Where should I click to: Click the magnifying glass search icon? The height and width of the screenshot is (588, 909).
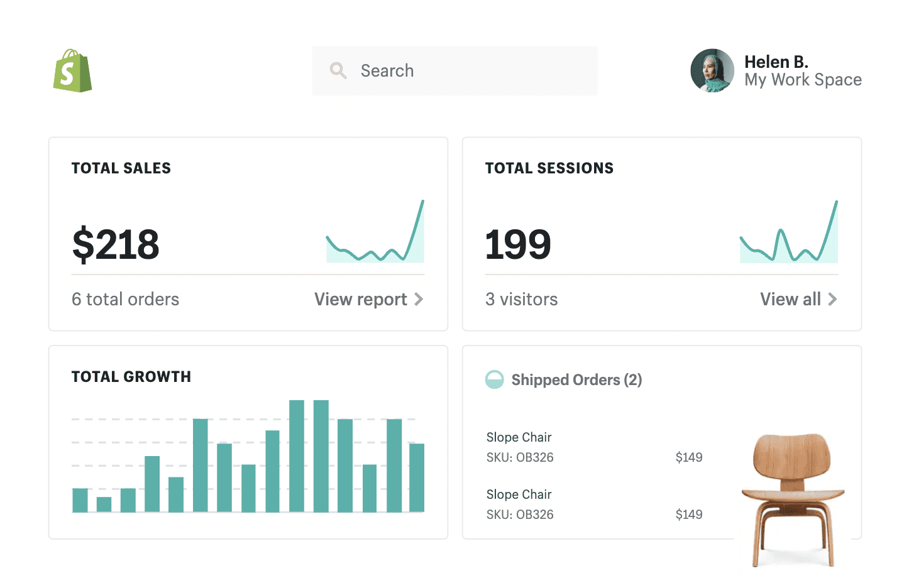(338, 70)
